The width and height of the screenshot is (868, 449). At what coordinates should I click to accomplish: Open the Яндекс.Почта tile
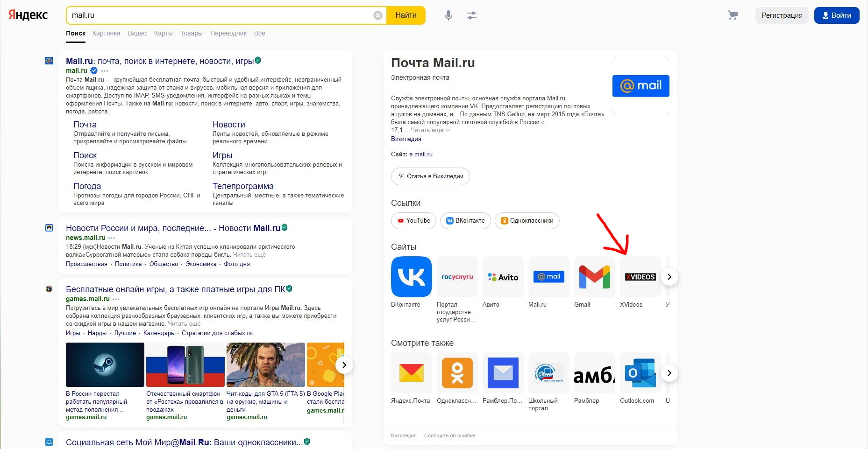coord(411,373)
